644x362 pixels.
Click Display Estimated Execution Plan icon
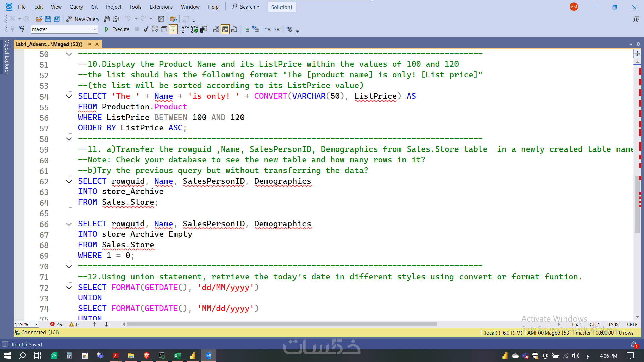155,29
